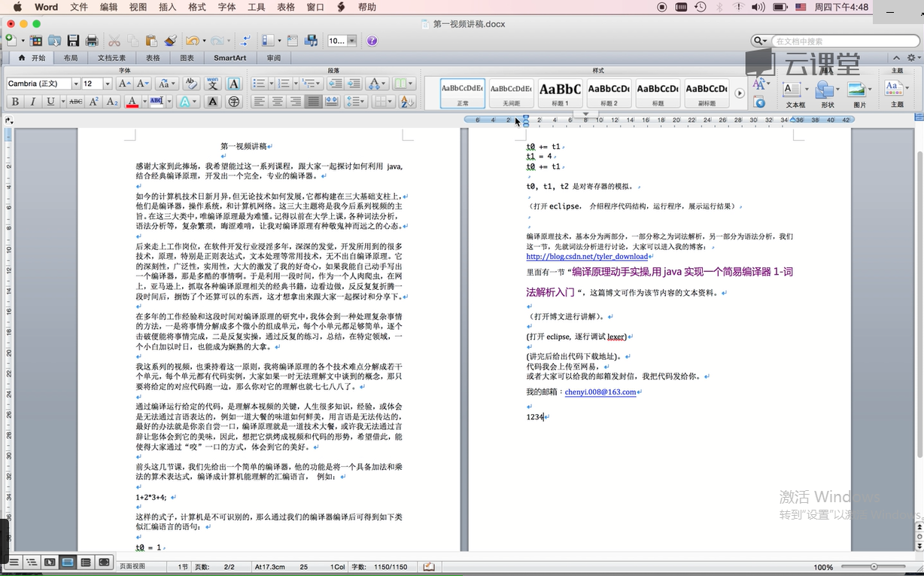The height and width of the screenshot is (576, 924).
Task: Show or hide paragraph marks icon
Action: click(246, 41)
